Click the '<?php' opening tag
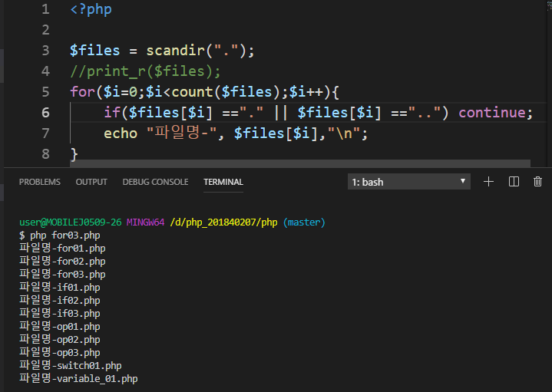Viewport: 552px width, 392px height. pos(91,9)
